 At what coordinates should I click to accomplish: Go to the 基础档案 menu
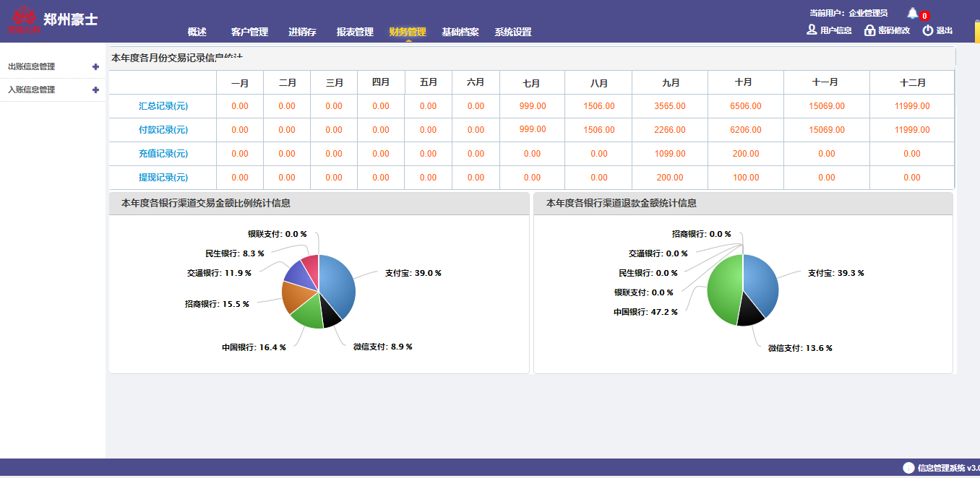460,32
